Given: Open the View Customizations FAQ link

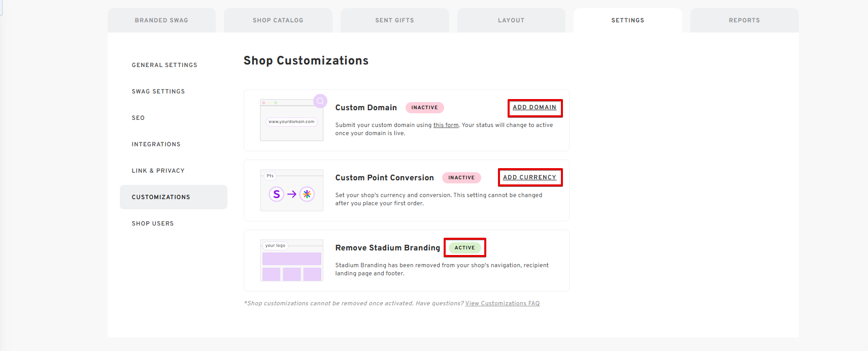Looking at the screenshot, I should tap(503, 303).
